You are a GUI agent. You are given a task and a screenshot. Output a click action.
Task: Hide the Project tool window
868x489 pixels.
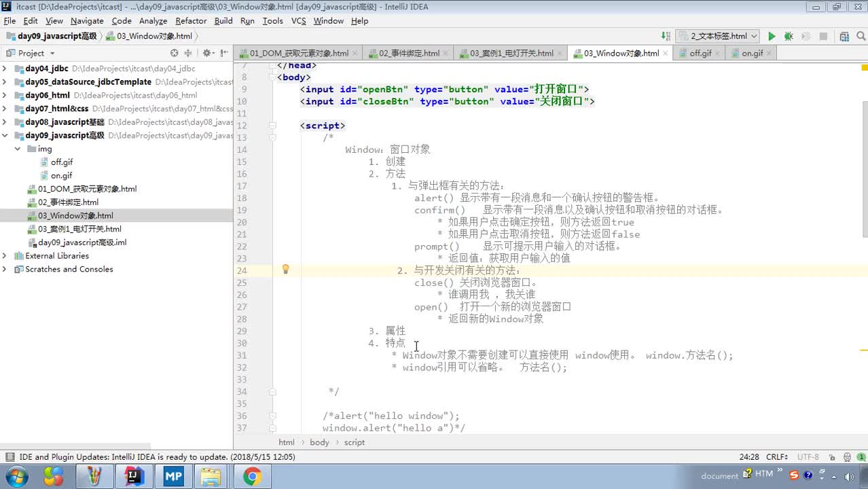tap(223, 53)
